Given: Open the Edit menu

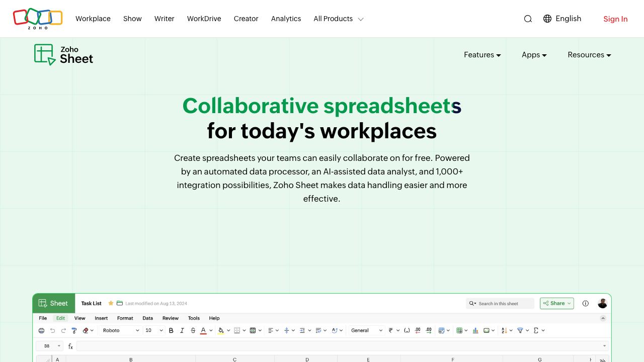Looking at the screenshot, I should (x=60, y=318).
